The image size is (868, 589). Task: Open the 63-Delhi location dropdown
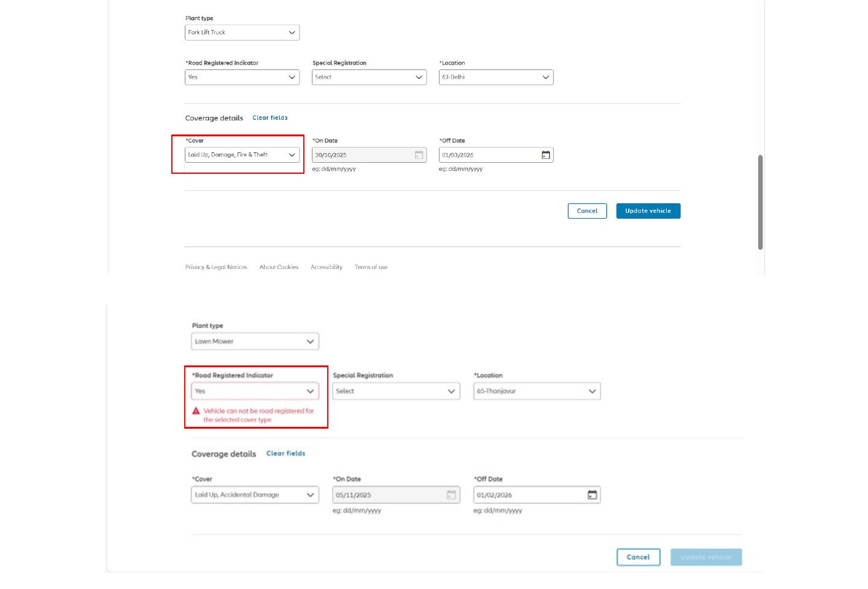[x=496, y=77]
